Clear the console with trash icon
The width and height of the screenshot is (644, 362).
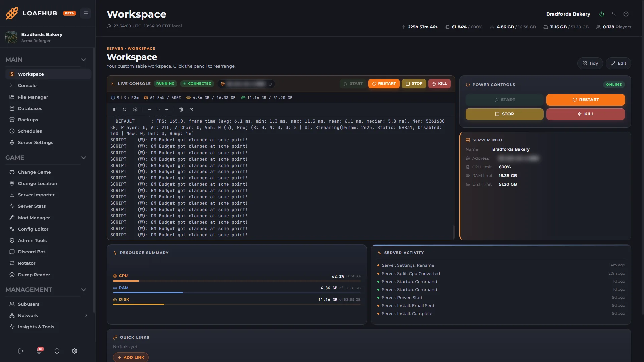click(x=181, y=110)
